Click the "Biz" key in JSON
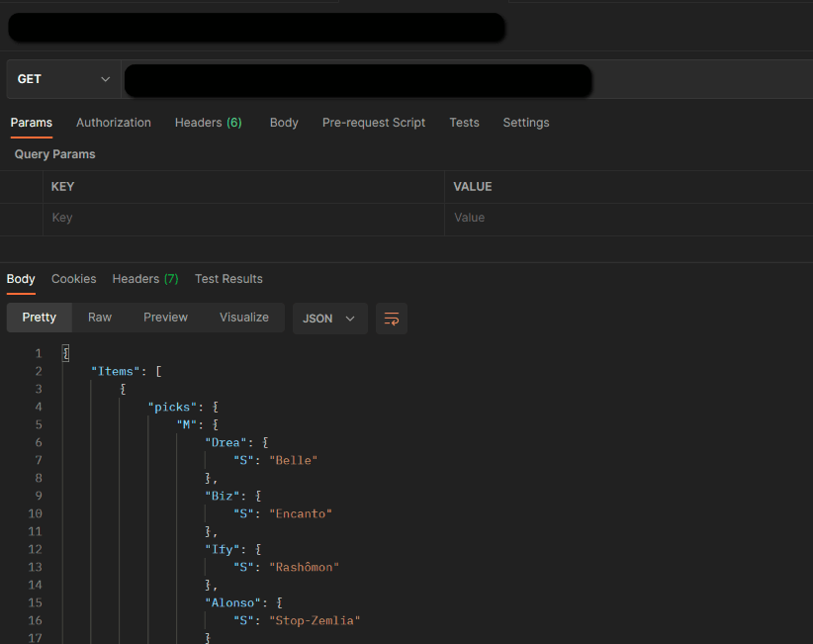The width and height of the screenshot is (813, 644). [x=222, y=497]
